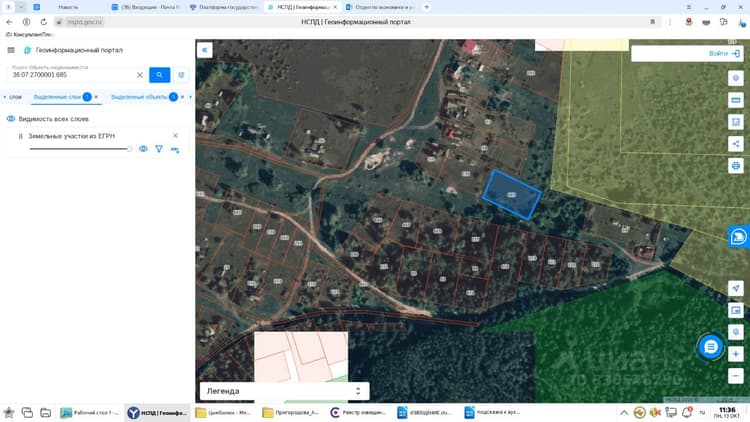Click the filter icon for the ЕГРН layer

click(159, 149)
